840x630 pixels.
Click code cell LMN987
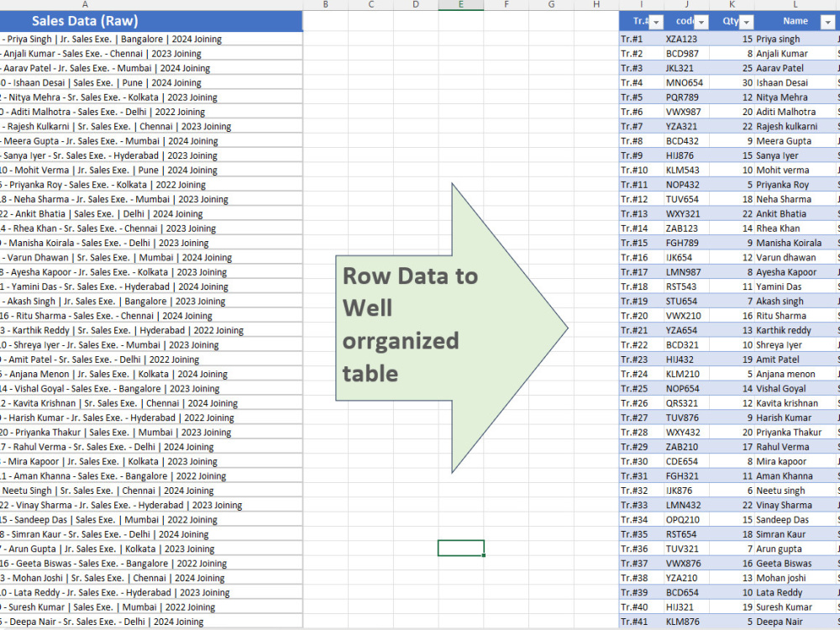(687, 272)
